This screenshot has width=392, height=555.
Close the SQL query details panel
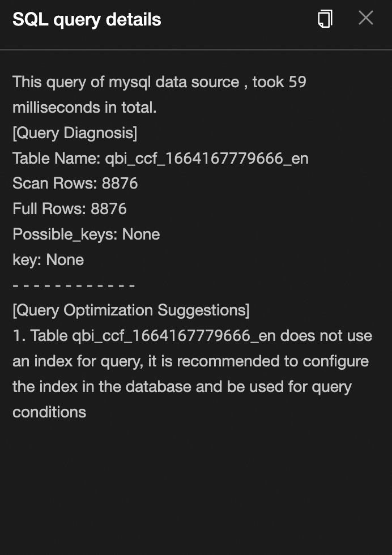(366, 18)
